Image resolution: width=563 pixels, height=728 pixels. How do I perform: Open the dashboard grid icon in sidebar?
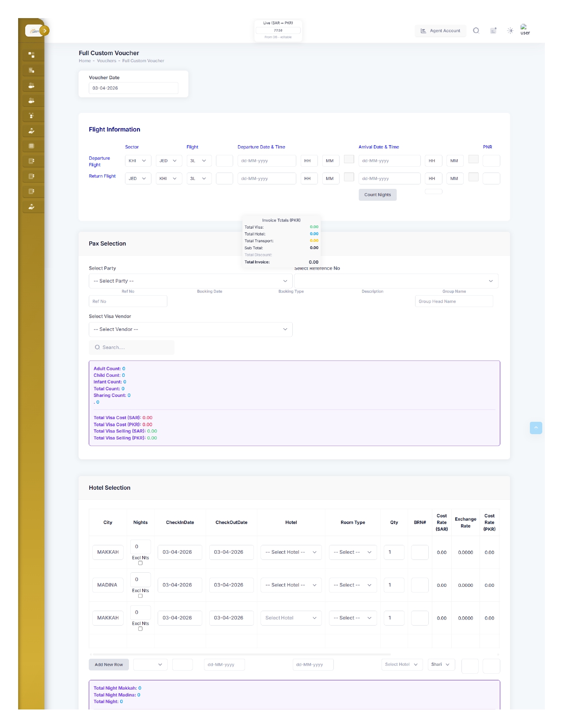31,55
